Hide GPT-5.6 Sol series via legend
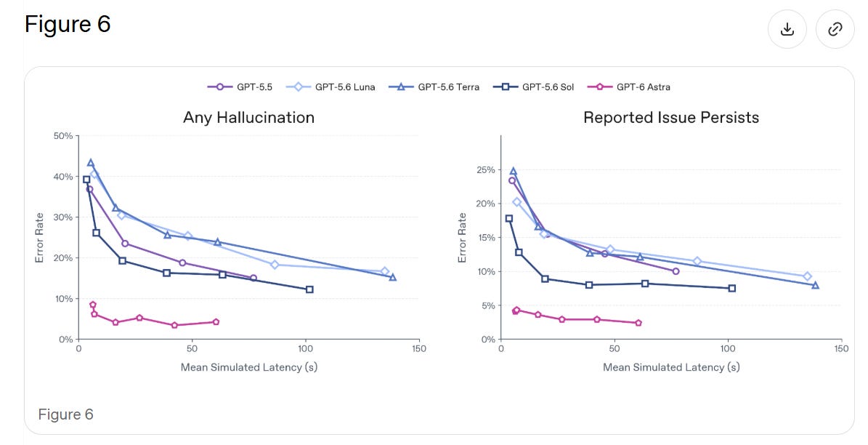The image size is (868, 445). click(534, 87)
